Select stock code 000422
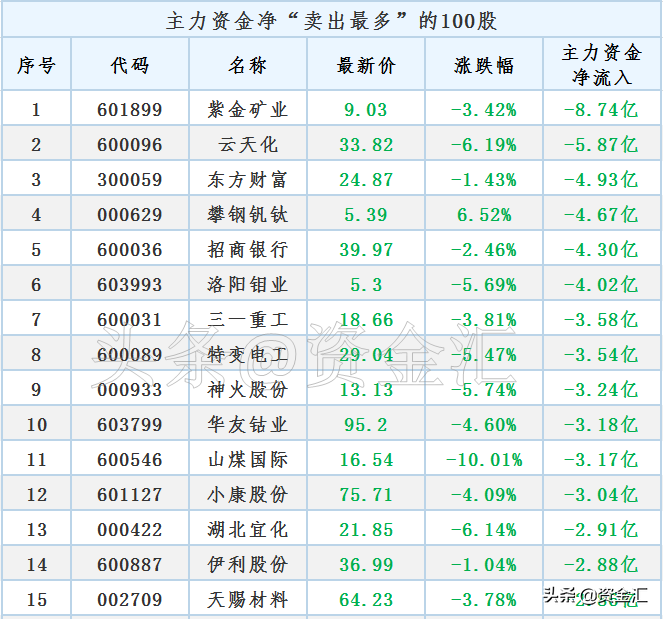The image size is (663, 619). [x=130, y=530]
